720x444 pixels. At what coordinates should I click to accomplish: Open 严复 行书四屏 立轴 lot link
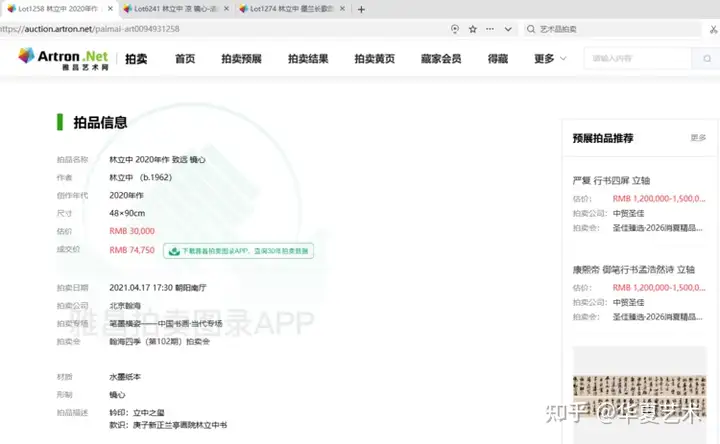click(x=611, y=180)
